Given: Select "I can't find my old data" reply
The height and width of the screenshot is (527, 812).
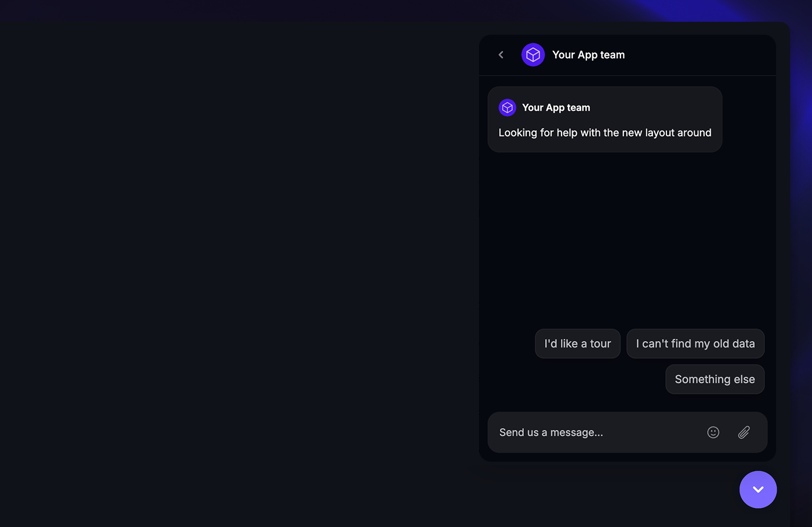Looking at the screenshot, I should coord(695,344).
